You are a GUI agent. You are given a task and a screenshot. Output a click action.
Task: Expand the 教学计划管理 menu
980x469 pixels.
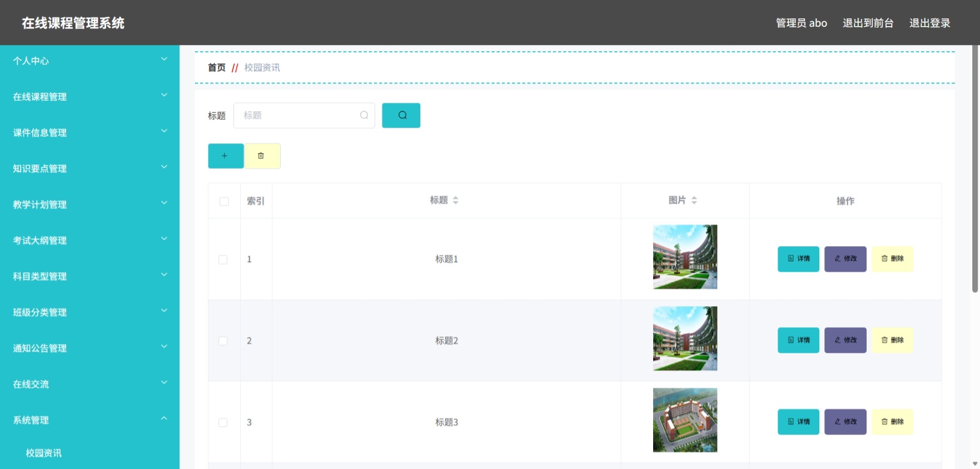pos(89,204)
